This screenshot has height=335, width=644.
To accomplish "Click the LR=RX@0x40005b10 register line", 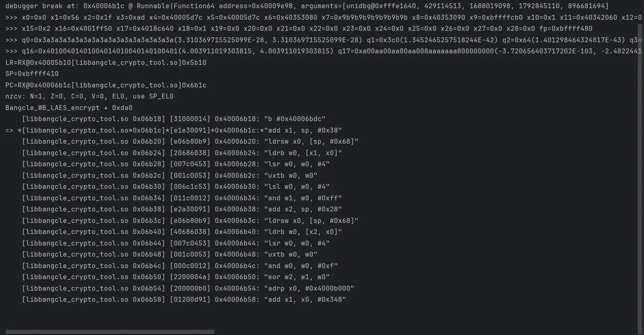I will point(106,62).
